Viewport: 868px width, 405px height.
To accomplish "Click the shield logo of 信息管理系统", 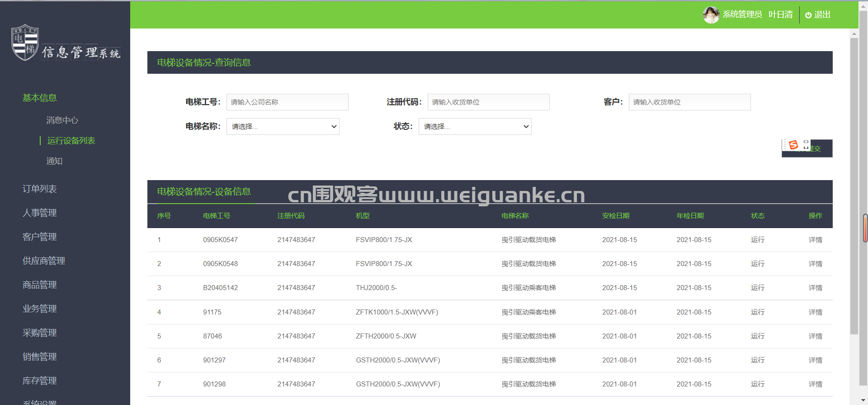I will 25,43.
